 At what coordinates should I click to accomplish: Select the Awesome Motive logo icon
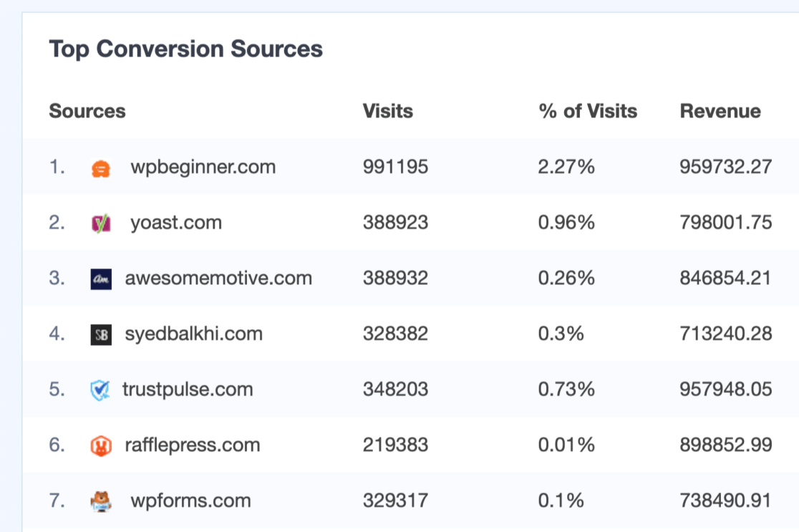pos(102,278)
